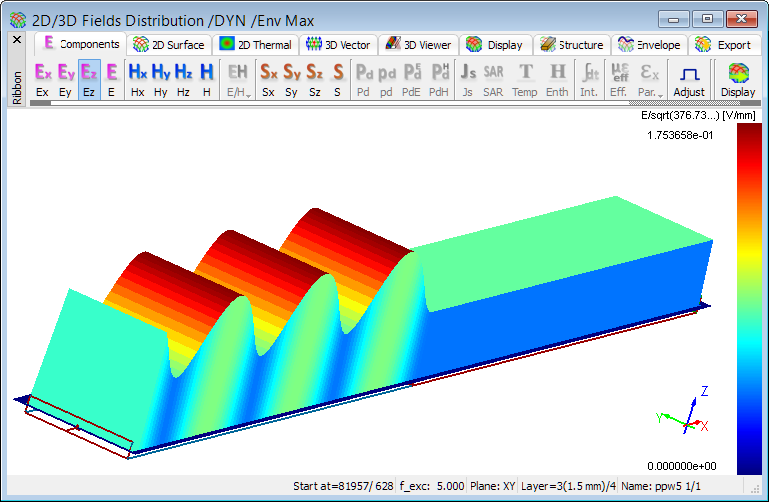Show the total H field magnitude
The image size is (769, 502).
206,79
